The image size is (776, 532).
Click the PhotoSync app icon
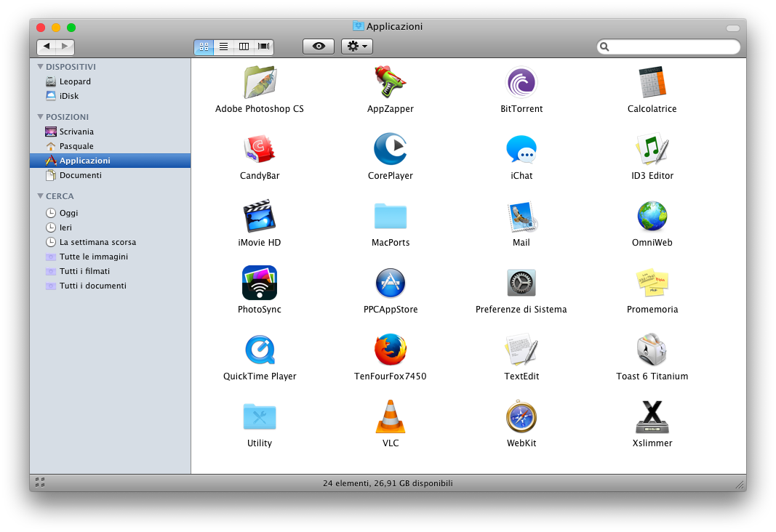pyautogui.click(x=260, y=283)
